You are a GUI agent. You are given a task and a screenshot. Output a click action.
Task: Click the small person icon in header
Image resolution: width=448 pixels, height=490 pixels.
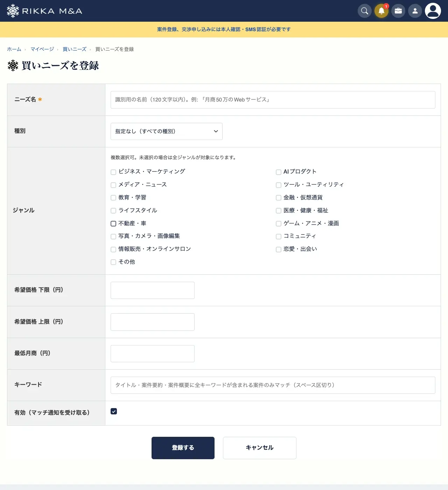pyautogui.click(x=415, y=11)
